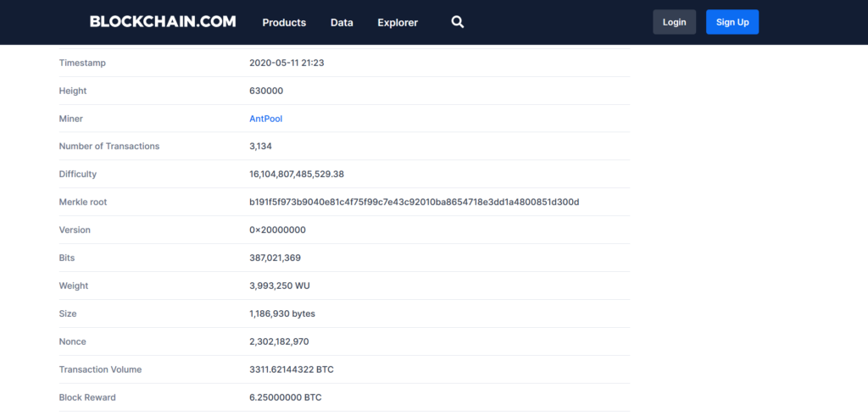The height and width of the screenshot is (416, 868).
Task: Click the Difficulty row label
Action: [x=77, y=175]
